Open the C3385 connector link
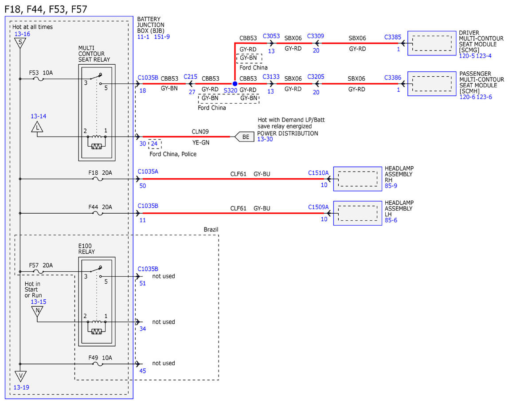532x411 pixels. click(393, 37)
